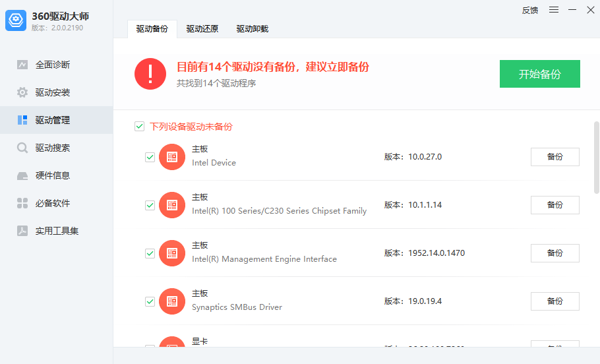Uncheck the 100 Series/C230 Chipset checkbox
Image resolution: width=600 pixels, height=364 pixels.
pos(150,205)
